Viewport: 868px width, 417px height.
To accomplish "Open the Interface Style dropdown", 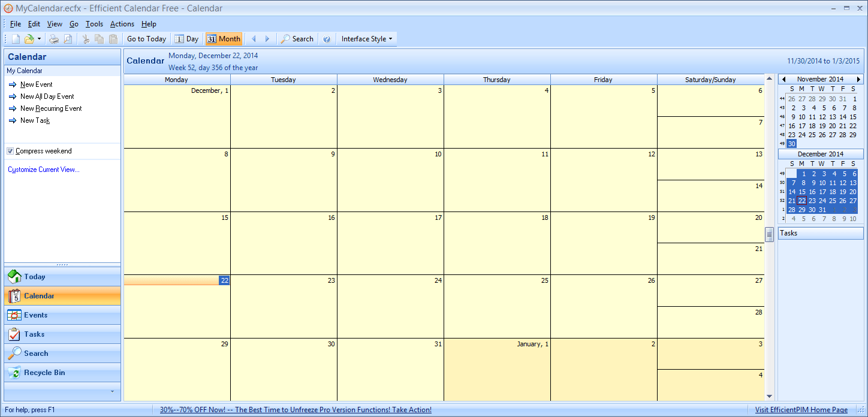I will pyautogui.click(x=366, y=38).
